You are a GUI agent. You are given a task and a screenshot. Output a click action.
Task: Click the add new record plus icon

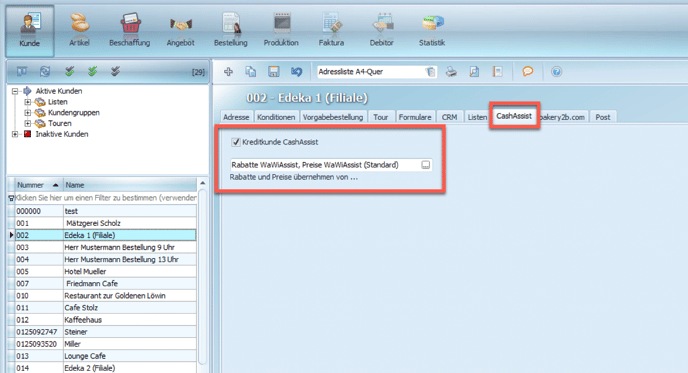tap(228, 72)
